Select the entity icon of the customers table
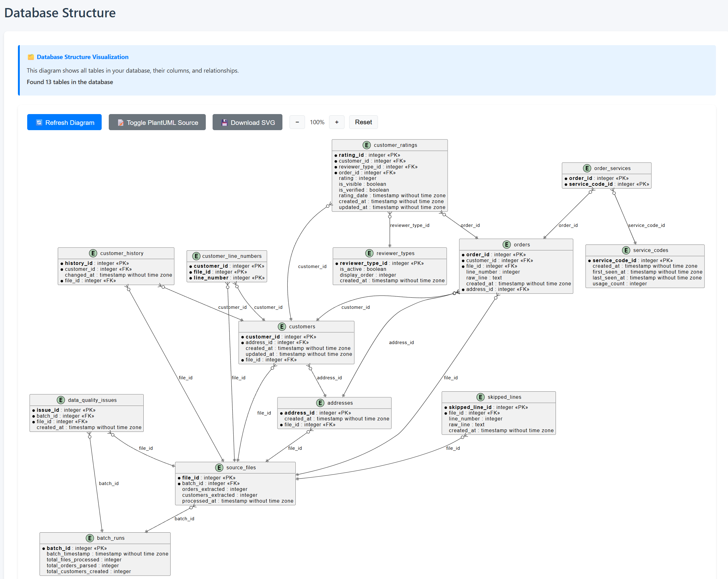 282,327
